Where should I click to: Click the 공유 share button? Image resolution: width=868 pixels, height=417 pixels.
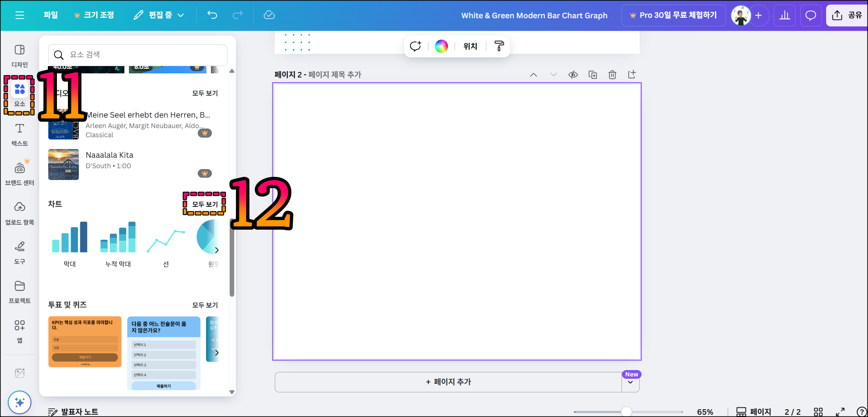point(847,15)
